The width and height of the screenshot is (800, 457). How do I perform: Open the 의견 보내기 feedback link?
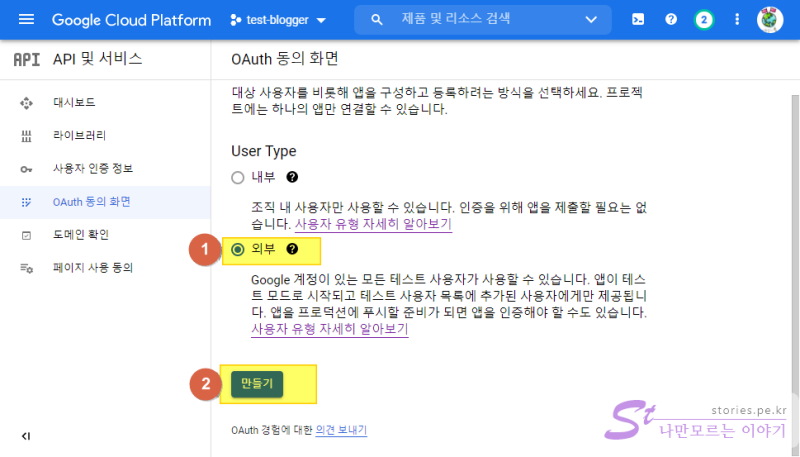[x=341, y=430]
